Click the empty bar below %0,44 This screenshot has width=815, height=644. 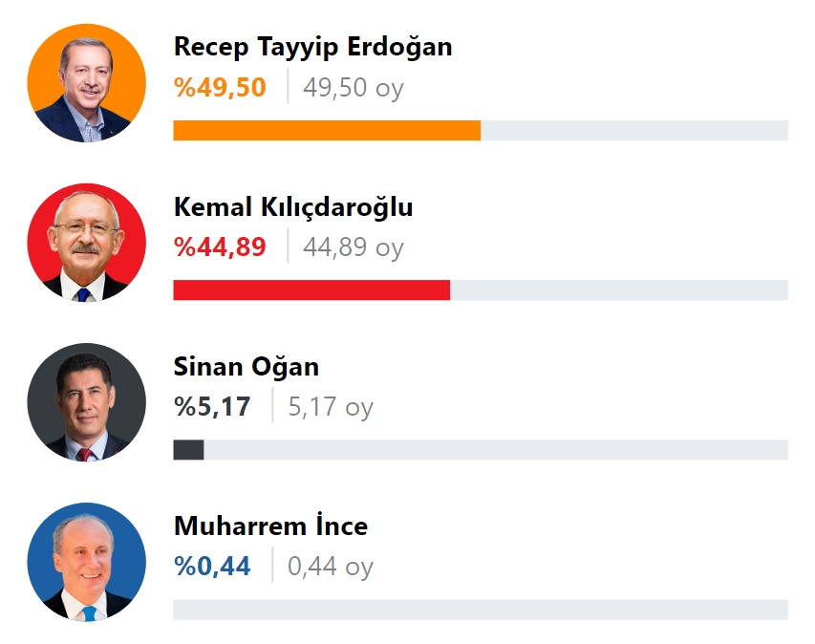(x=481, y=610)
